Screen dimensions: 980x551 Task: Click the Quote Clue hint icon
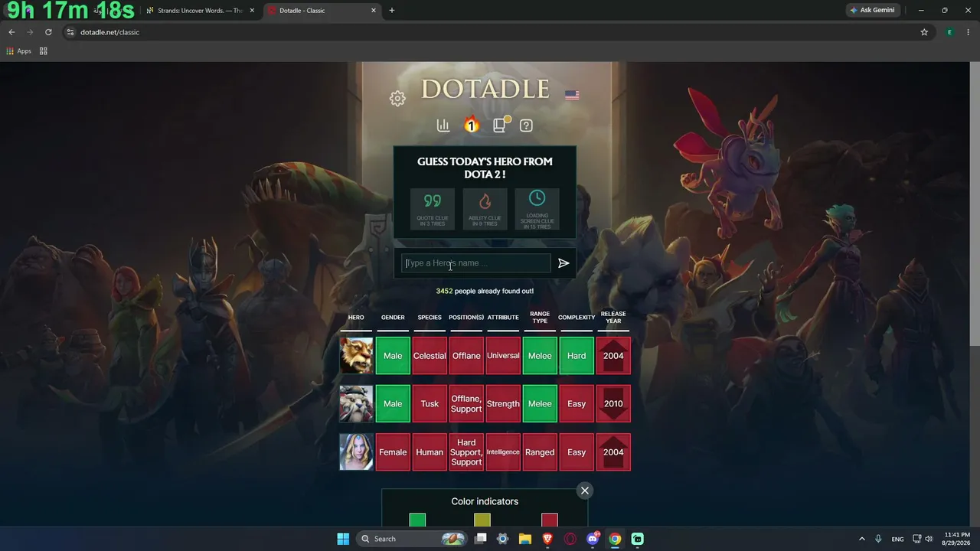[x=433, y=209]
